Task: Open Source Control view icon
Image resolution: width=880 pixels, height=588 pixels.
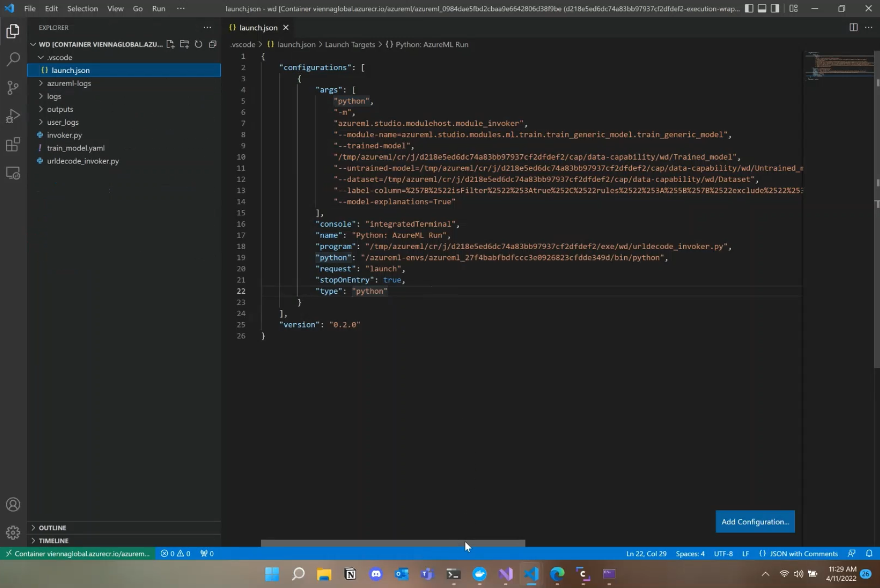Action: click(13, 88)
